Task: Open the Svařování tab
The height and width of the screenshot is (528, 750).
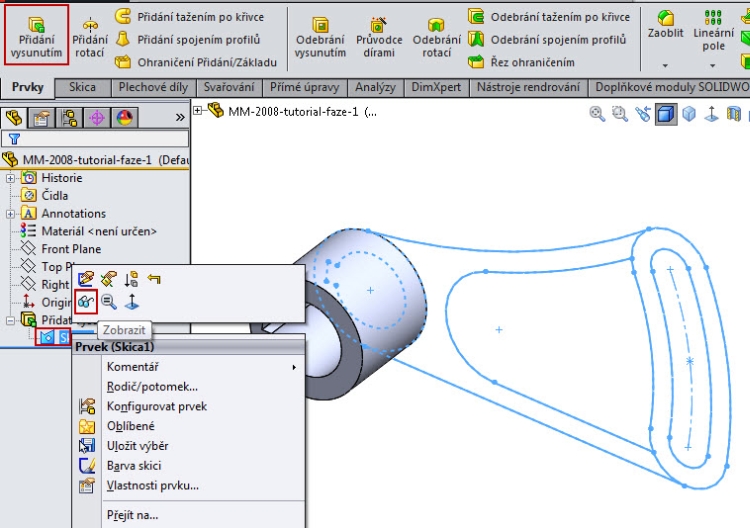Action: (229, 88)
